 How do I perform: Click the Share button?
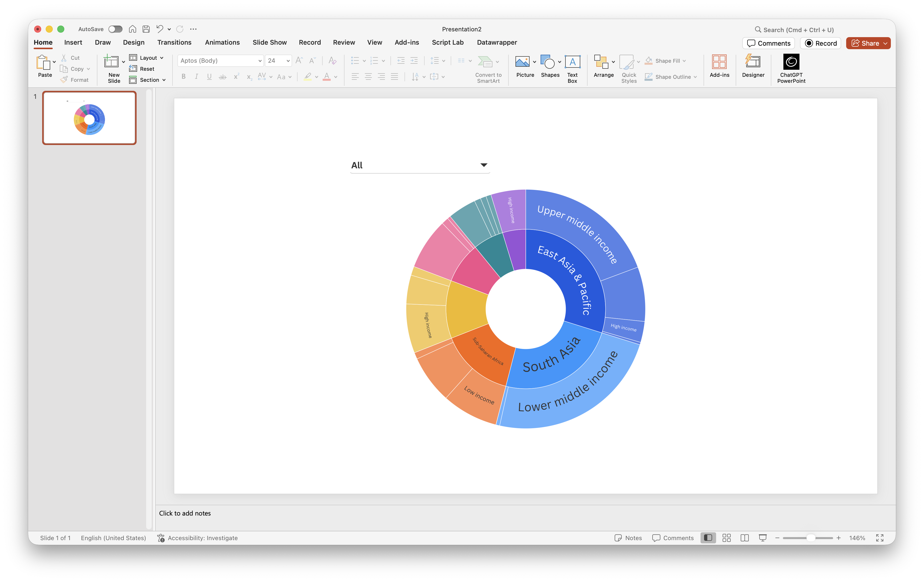pyautogui.click(x=865, y=43)
